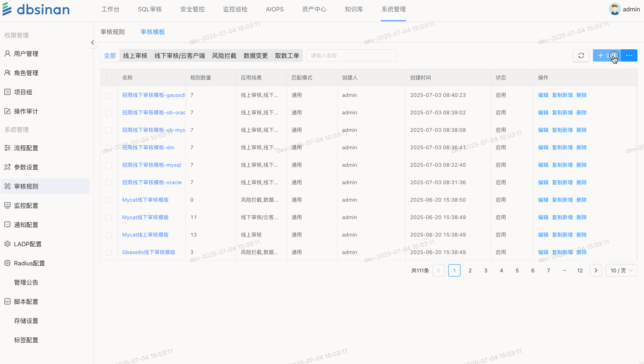Open the more options ellipsis button
The height and width of the screenshot is (364, 644).
coord(629,55)
